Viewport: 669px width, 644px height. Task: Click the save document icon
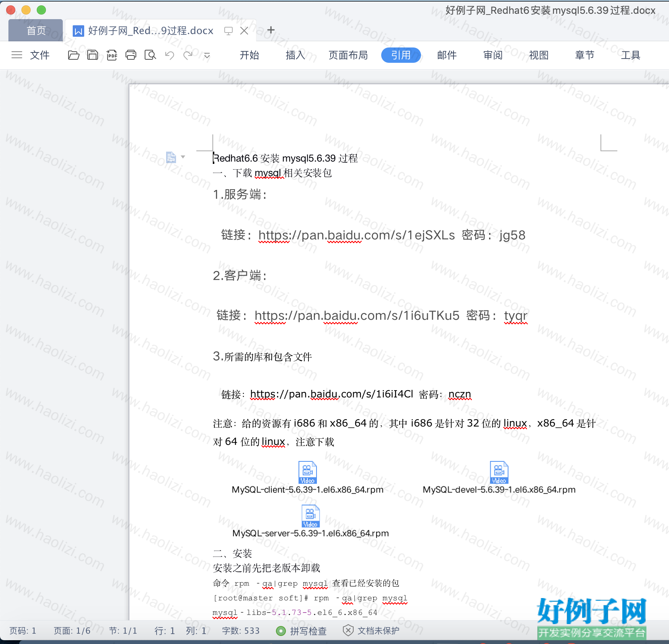point(93,55)
